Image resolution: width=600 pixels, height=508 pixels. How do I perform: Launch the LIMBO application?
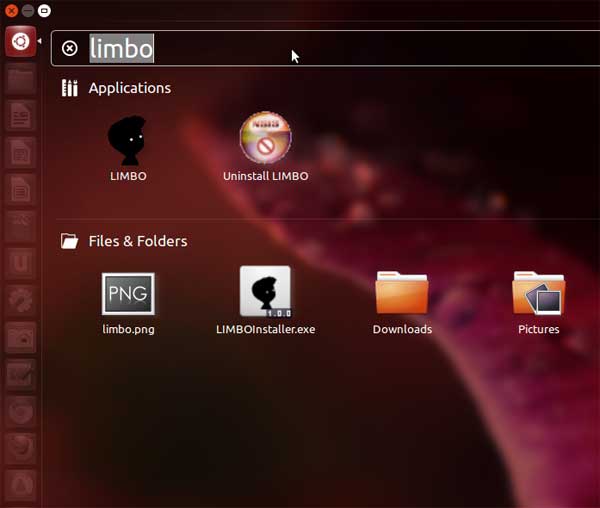tap(128, 148)
